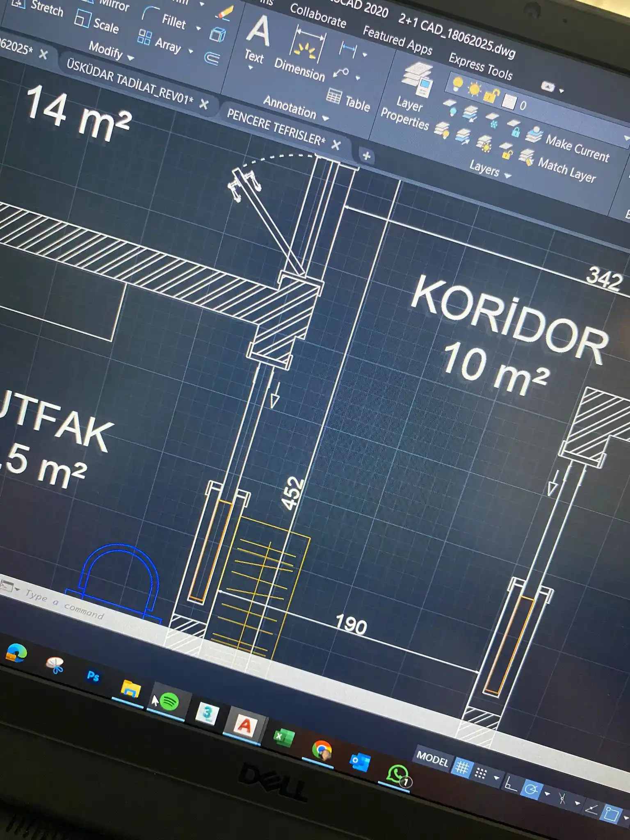Toggle layer 0 on/off lightbulb

[457, 84]
